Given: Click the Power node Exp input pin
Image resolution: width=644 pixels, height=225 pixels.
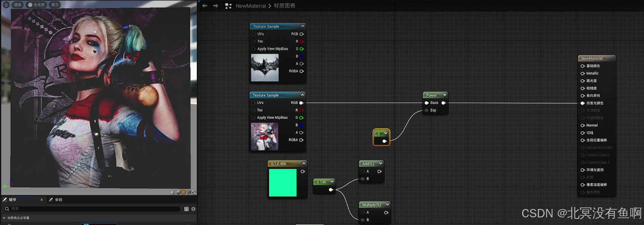Looking at the screenshot, I should [x=427, y=110].
